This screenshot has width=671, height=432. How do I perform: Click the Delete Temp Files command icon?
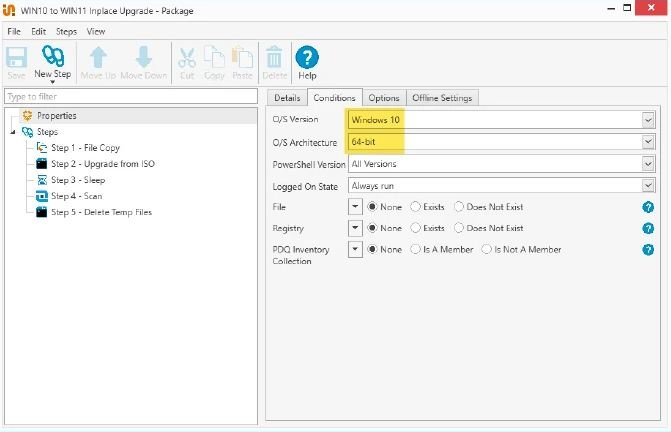pos(42,212)
